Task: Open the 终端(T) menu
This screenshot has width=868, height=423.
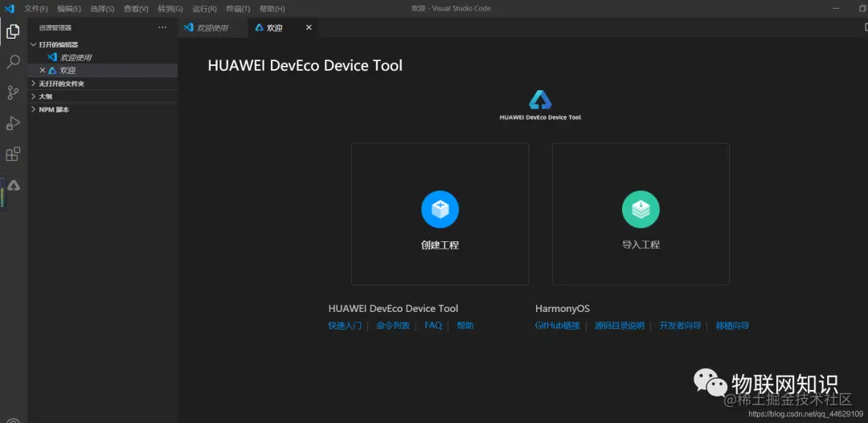Action: 238,9
